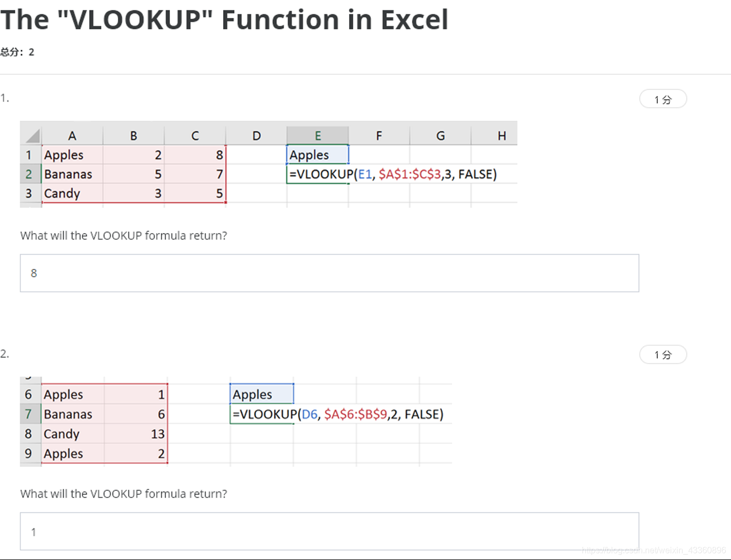Image resolution: width=731 pixels, height=560 pixels.
Task: Click cell B2 containing 5
Action: click(134, 174)
